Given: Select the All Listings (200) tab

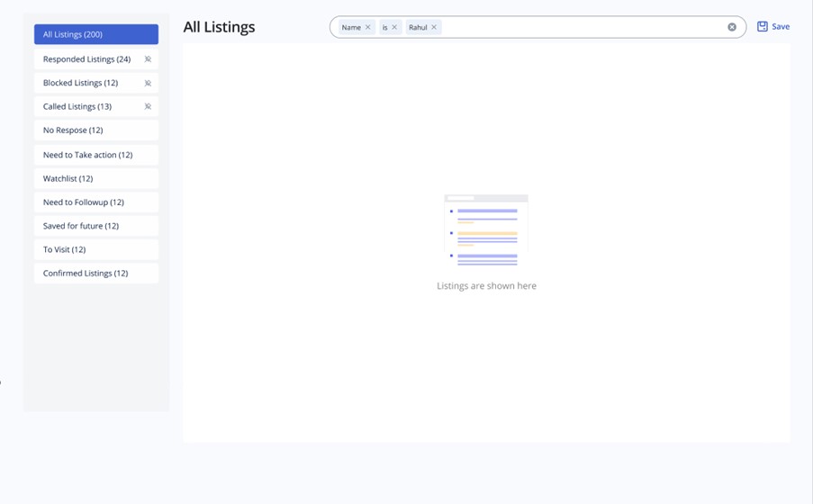Looking at the screenshot, I should pos(96,34).
